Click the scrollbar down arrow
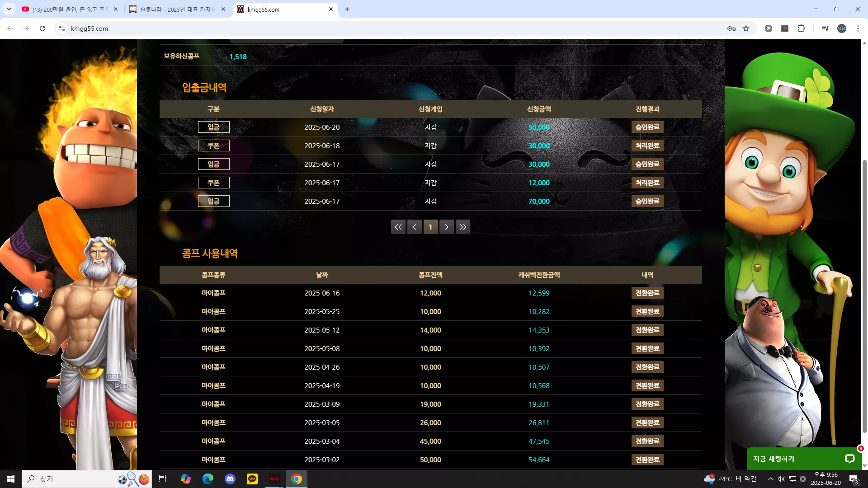 click(x=864, y=466)
